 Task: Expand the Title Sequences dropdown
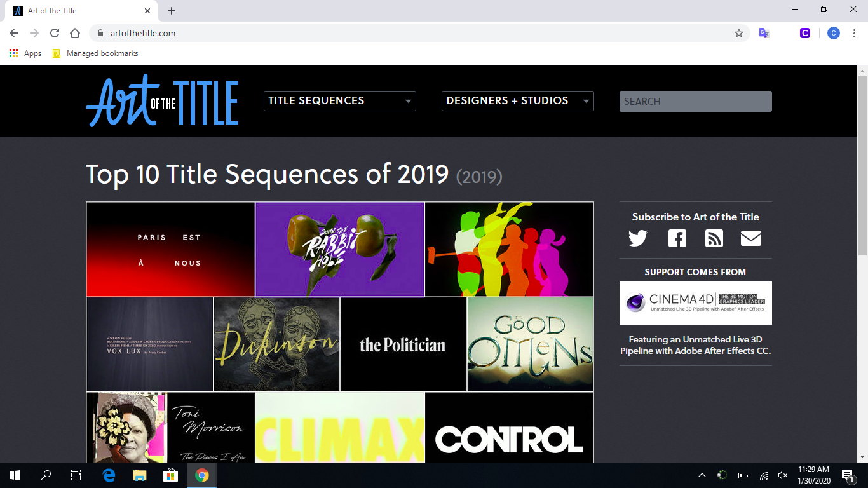click(x=340, y=101)
